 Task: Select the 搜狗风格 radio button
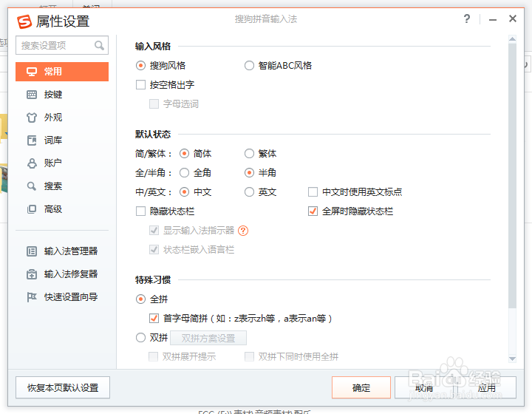140,66
